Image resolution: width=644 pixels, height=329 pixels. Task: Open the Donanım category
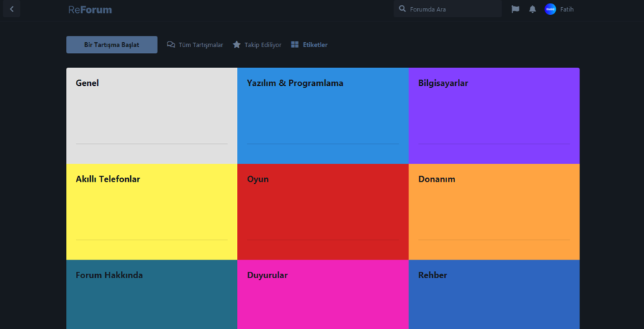click(494, 211)
